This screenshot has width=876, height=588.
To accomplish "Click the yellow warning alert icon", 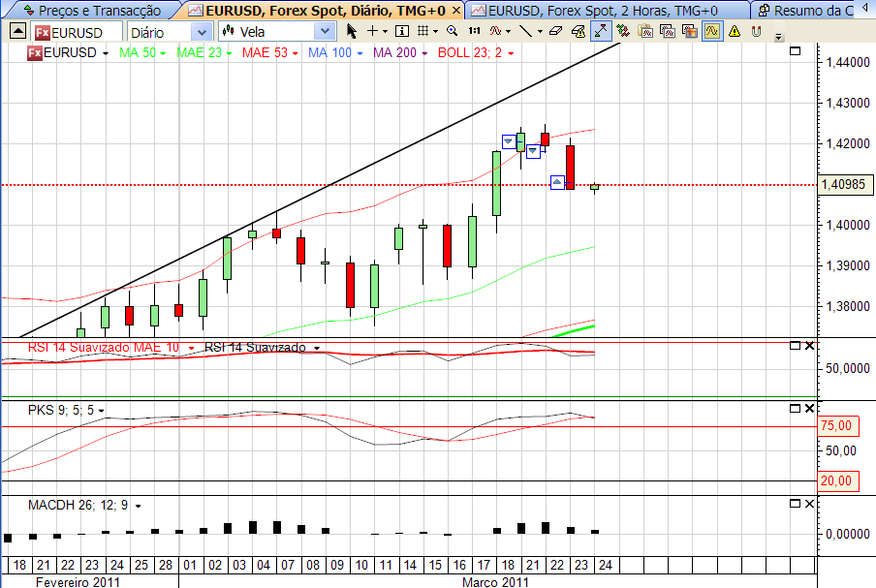I will click(735, 31).
